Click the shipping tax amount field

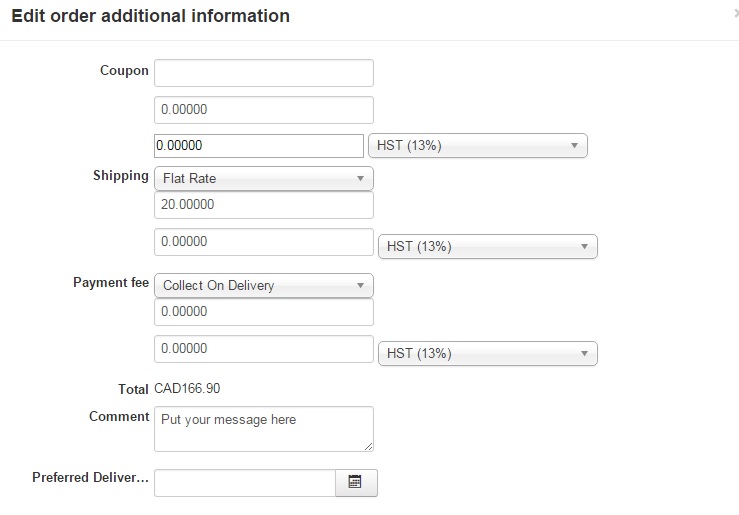click(264, 242)
